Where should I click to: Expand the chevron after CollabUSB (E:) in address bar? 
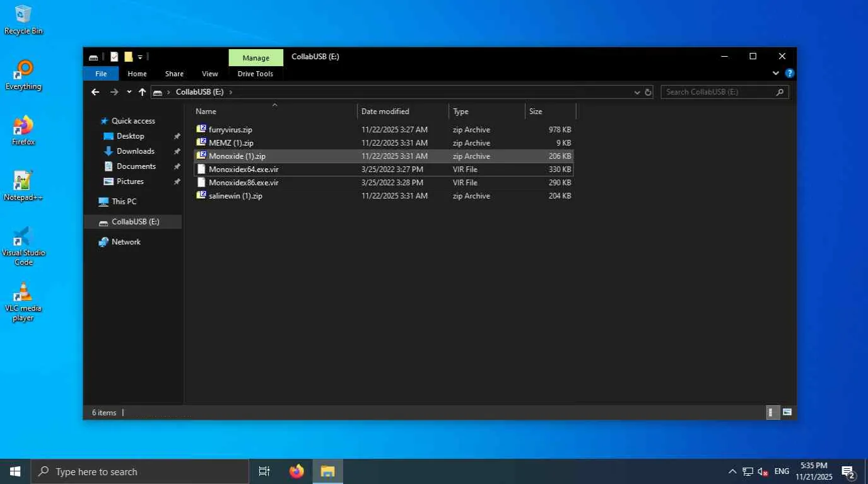[231, 92]
